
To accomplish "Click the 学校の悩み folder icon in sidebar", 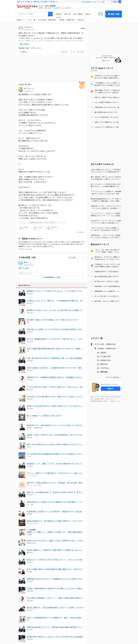I will tap(98, 372).
